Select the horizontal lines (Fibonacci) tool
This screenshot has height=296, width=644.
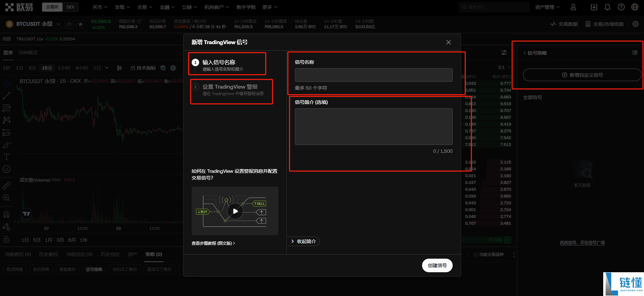click(6, 108)
